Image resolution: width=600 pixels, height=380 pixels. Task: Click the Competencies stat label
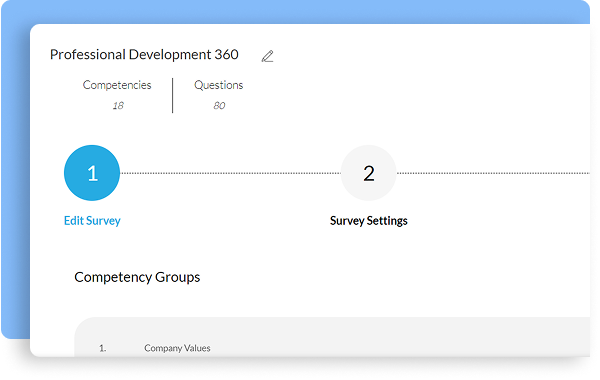click(x=117, y=85)
